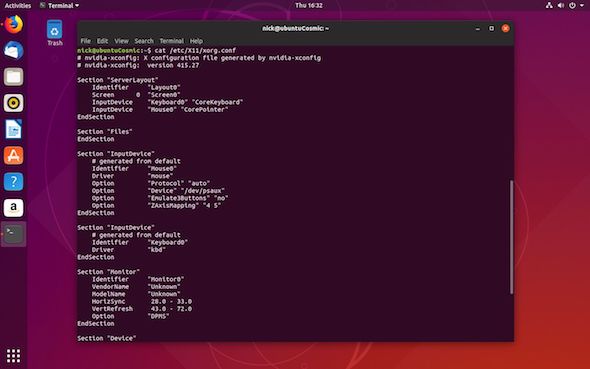Click "CorePointer" text in terminal
This screenshot has width=590, height=369.
[205, 109]
